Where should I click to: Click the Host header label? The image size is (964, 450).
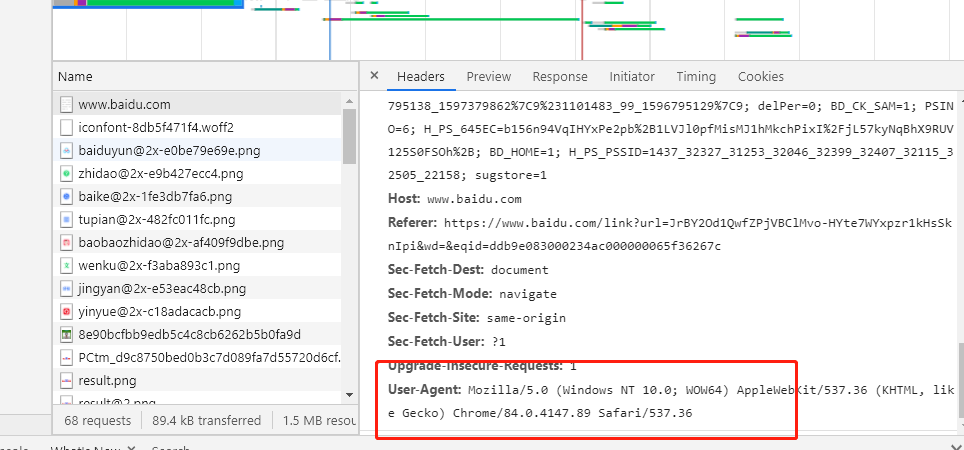[404, 199]
